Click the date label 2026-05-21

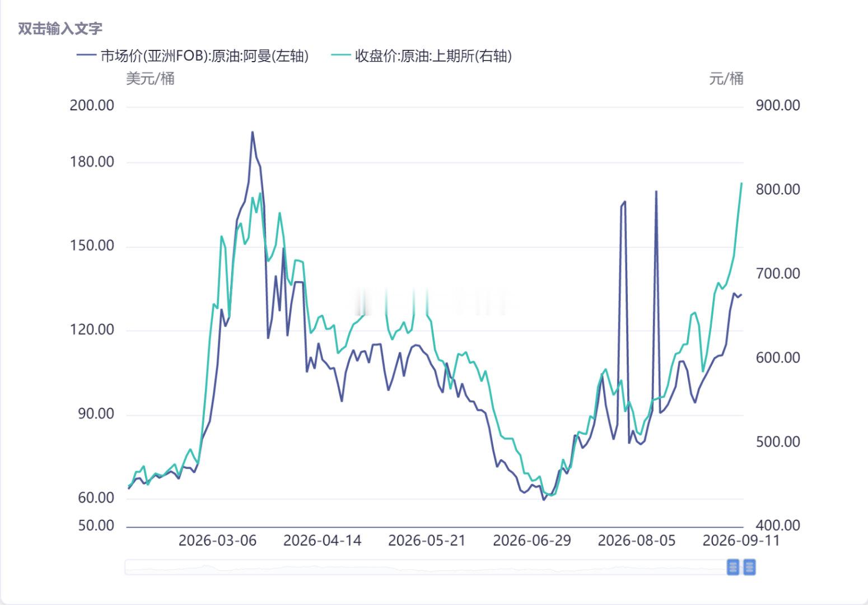coord(427,541)
